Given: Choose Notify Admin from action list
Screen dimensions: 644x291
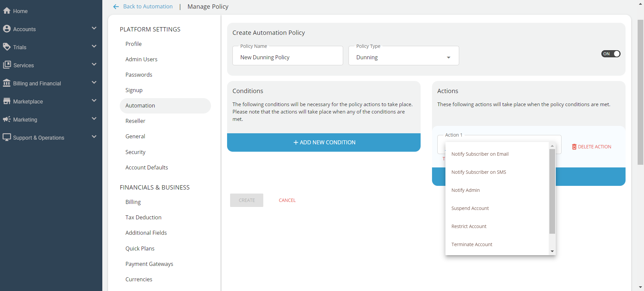Looking at the screenshot, I should tap(497, 190).
